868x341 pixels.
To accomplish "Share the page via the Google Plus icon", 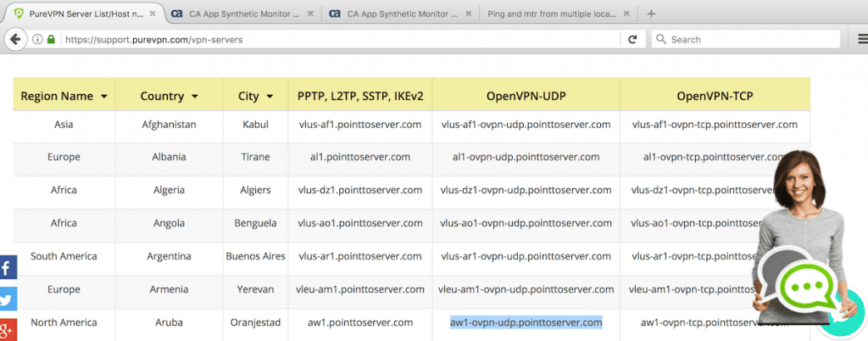I will 8,330.
